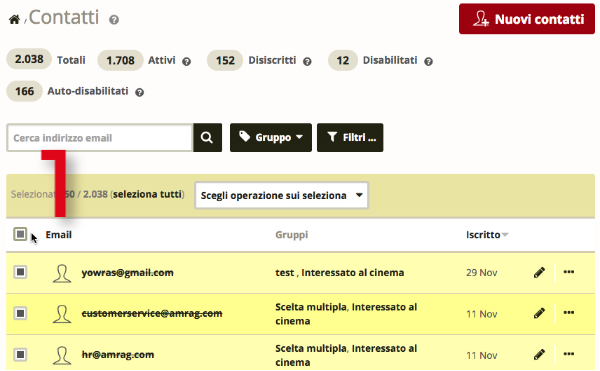Image resolution: width=600 pixels, height=371 pixels.
Task: Click the Nuovi contatti button
Action: point(527,19)
